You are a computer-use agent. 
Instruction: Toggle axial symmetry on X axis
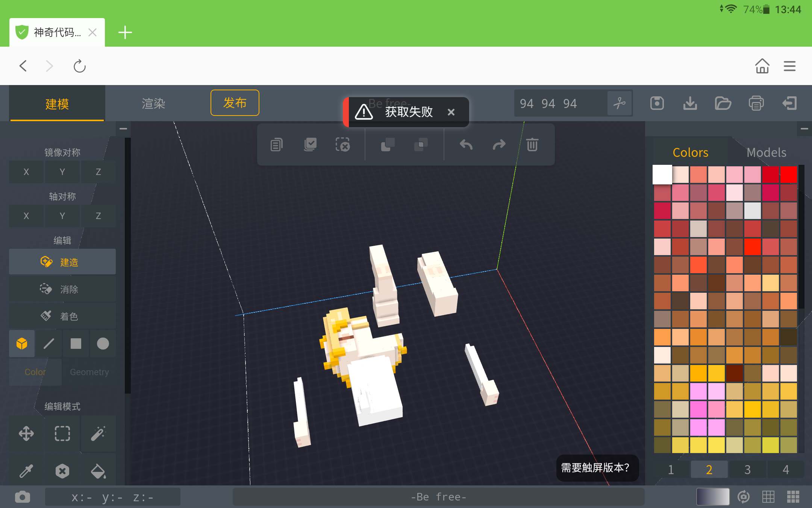pyautogui.click(x=26, y=216)
